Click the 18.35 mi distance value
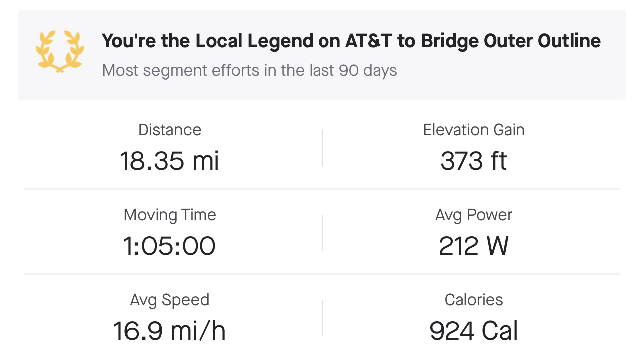 170,161
